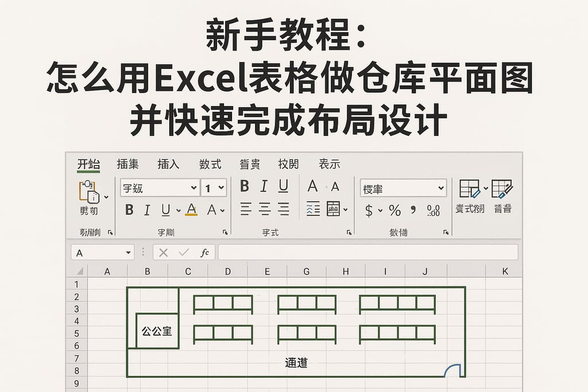
Task: Open the font name dropdown list
Action: pyautogui.click(x=193, y=187)
